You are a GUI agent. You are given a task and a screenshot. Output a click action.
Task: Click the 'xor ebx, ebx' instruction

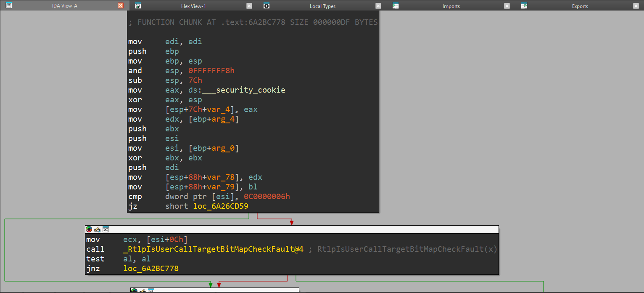[165, 158]
